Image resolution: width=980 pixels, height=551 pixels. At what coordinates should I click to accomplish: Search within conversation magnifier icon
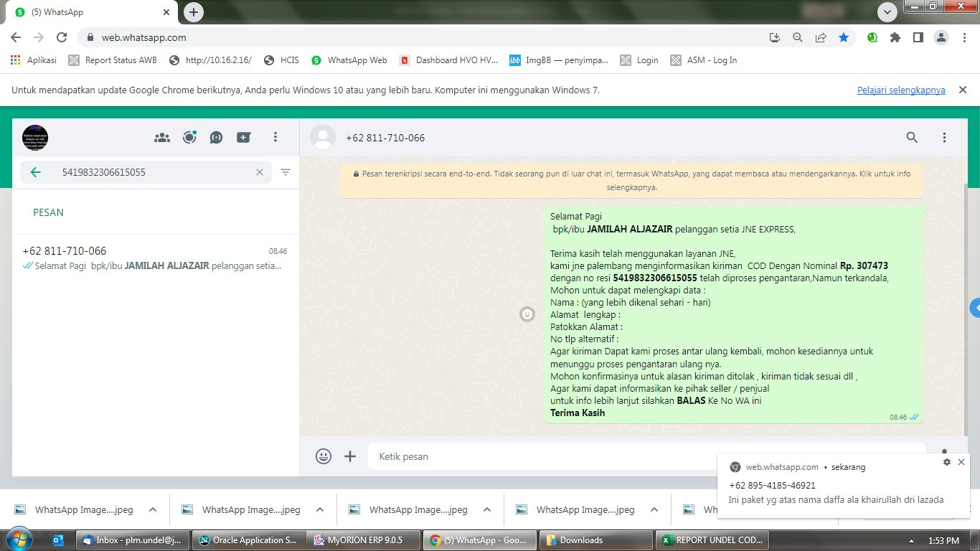click(912, 137)
